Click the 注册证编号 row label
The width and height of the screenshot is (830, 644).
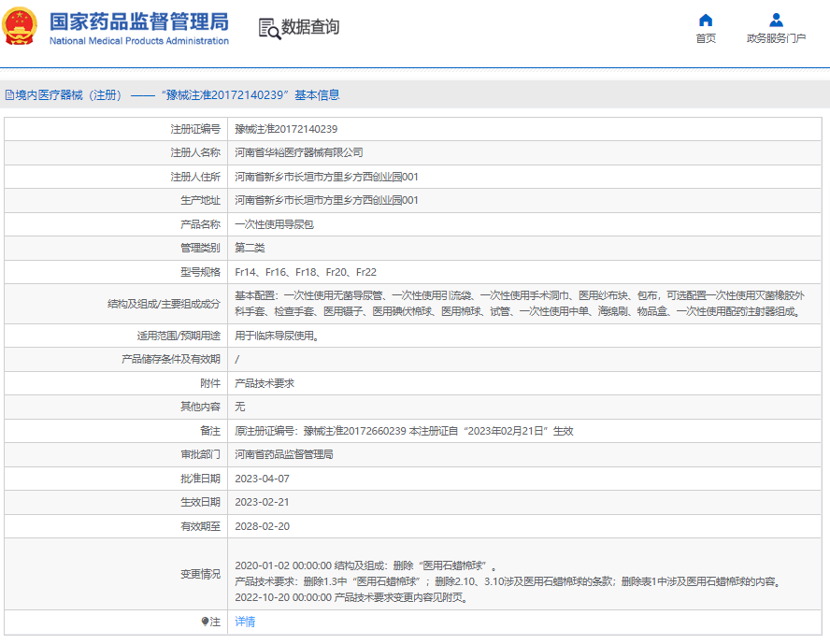click(x=195, y=129)
